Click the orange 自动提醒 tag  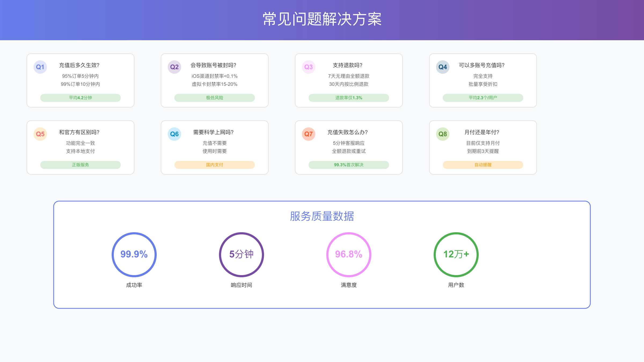(483, 165)
